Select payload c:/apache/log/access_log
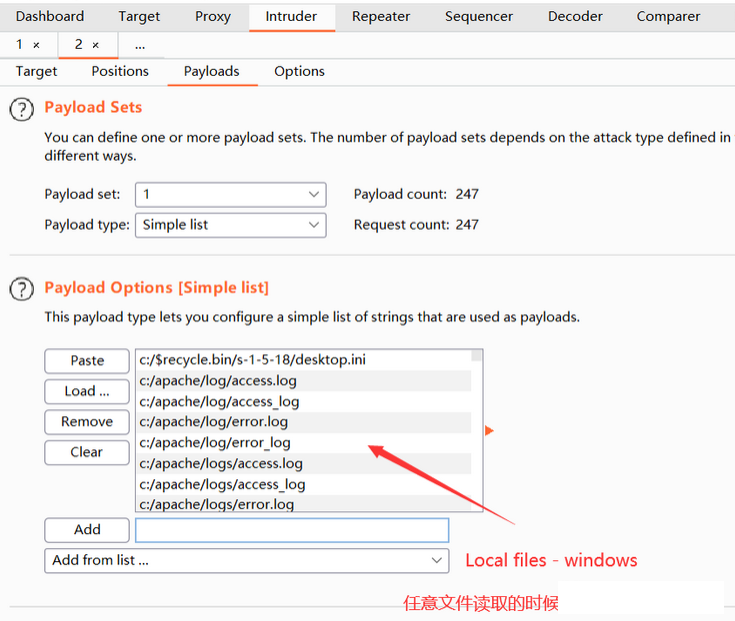 (304, 401)
